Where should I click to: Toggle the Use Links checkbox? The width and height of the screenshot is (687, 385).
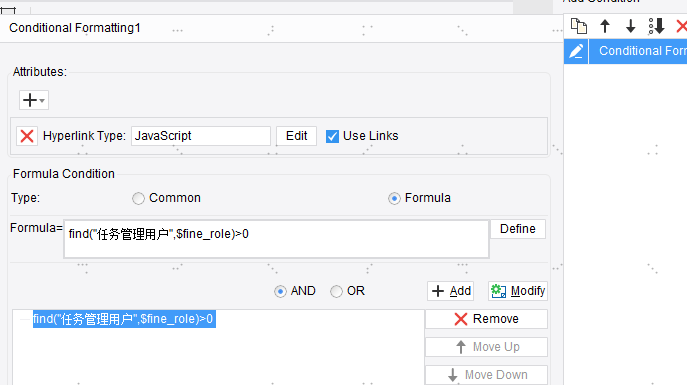[332, 136]
